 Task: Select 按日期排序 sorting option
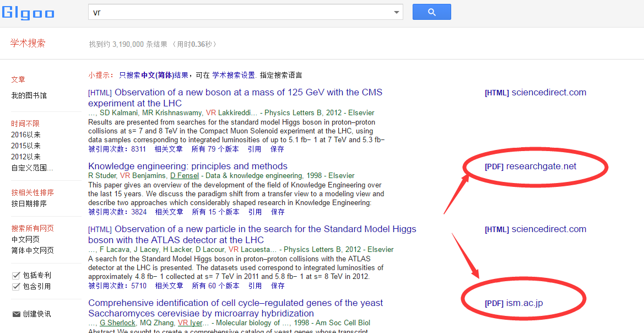click(29, 203)
